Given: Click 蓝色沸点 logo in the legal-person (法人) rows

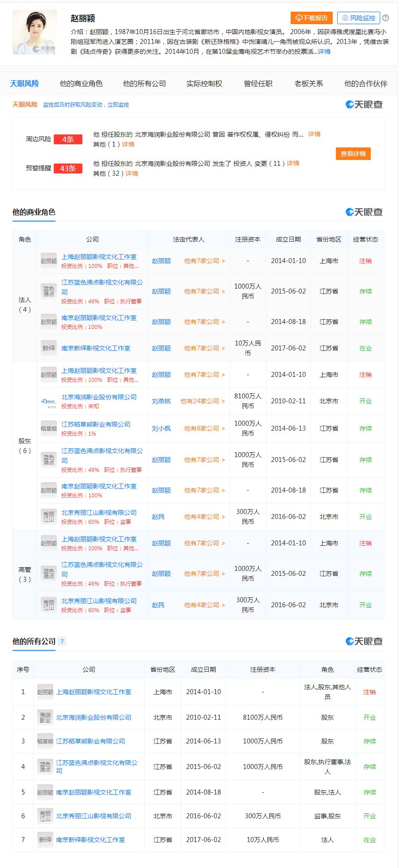Looking at the screenshot, I should [49, 291].
